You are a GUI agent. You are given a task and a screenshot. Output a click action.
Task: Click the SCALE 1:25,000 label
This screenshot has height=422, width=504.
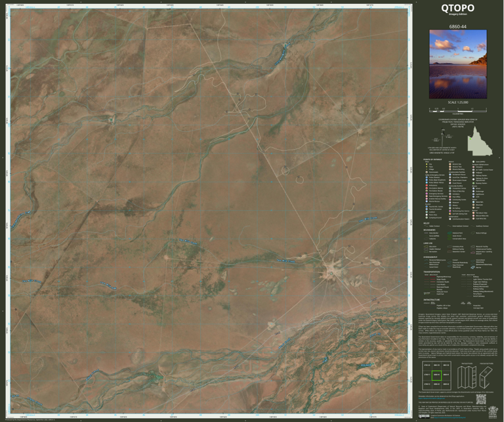(457, 102)
